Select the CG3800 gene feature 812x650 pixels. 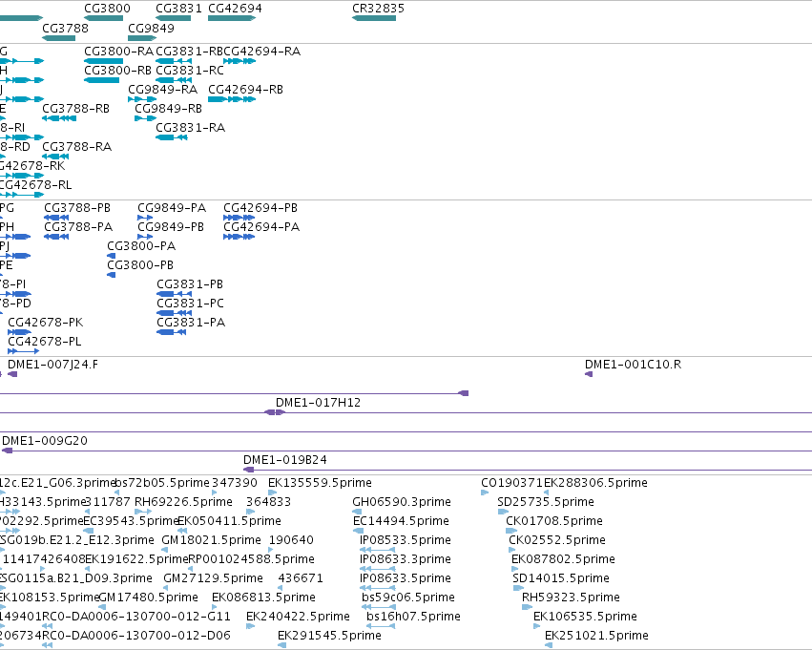click(x=104, y=18)
